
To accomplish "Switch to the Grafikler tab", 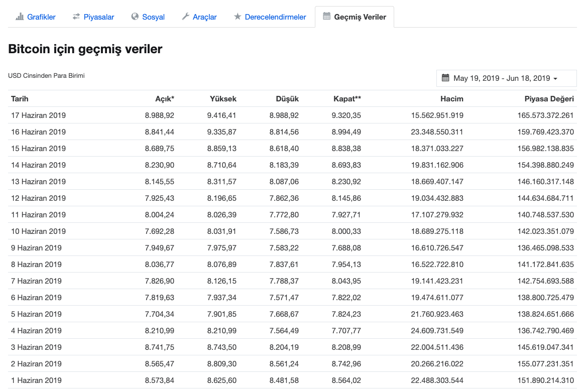I will (x=41, y=17).
